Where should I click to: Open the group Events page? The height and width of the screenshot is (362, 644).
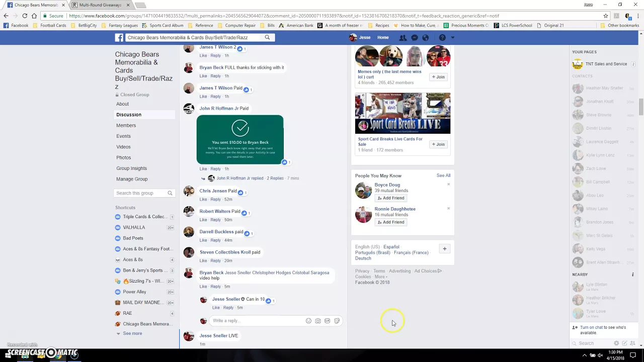coord(123,136)
